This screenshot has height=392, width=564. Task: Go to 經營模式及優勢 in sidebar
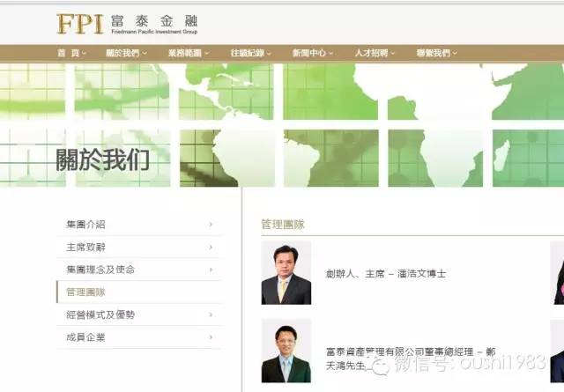[139, 315]
